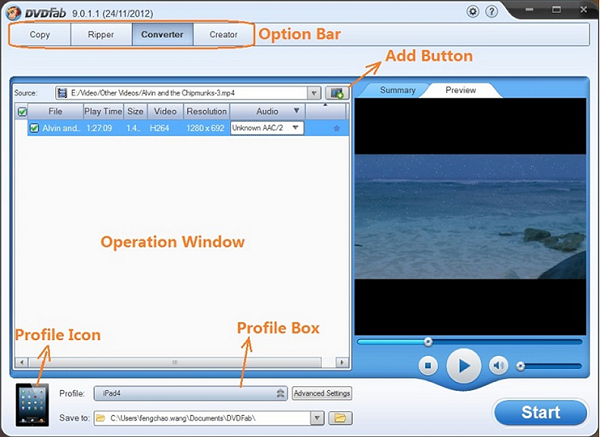Open the Audio column header dropdown arrow
The width and height of the screenshot is (600, 437).
tap(296, 111)
